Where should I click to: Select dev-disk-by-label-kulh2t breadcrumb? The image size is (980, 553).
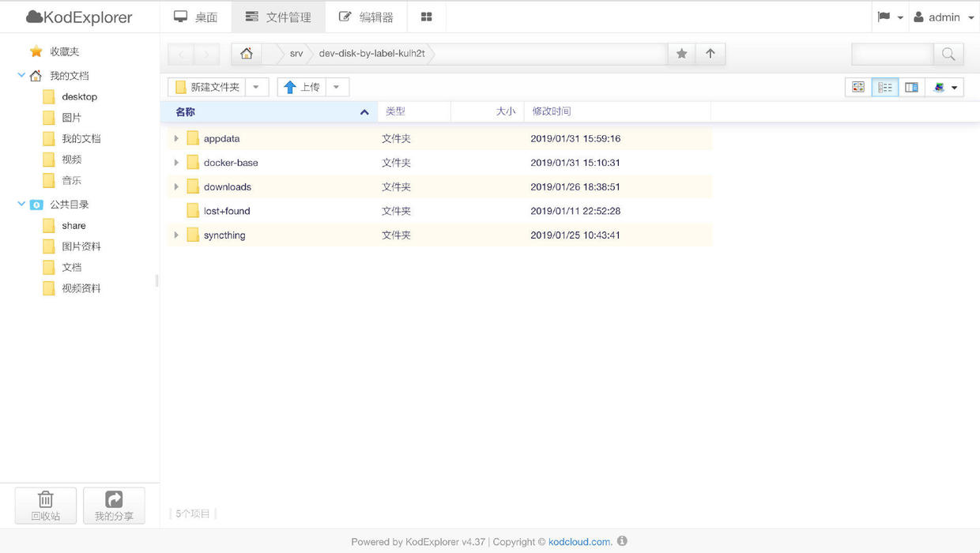371,54
